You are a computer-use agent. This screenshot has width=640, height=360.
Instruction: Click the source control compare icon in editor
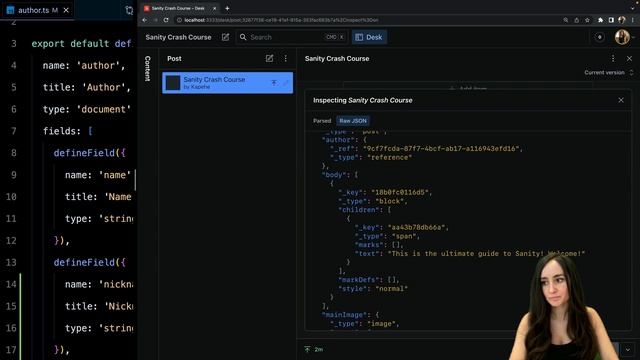click(x=129, y=10)
